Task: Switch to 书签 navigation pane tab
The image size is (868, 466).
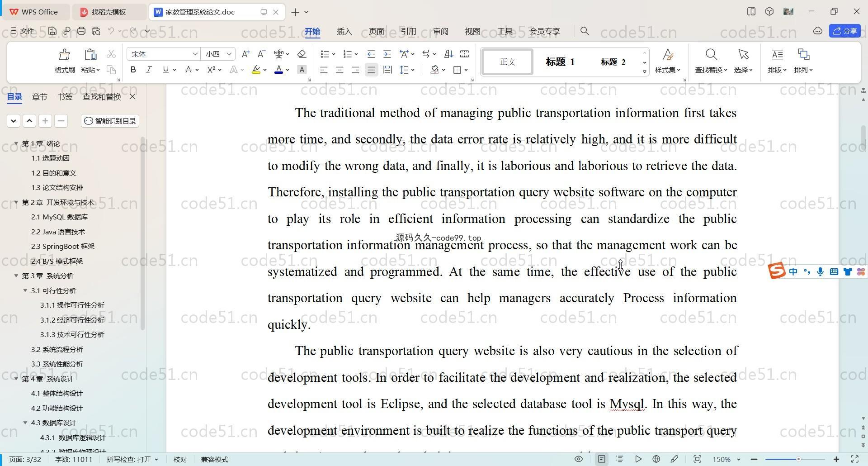Action: tap(65, 96)
